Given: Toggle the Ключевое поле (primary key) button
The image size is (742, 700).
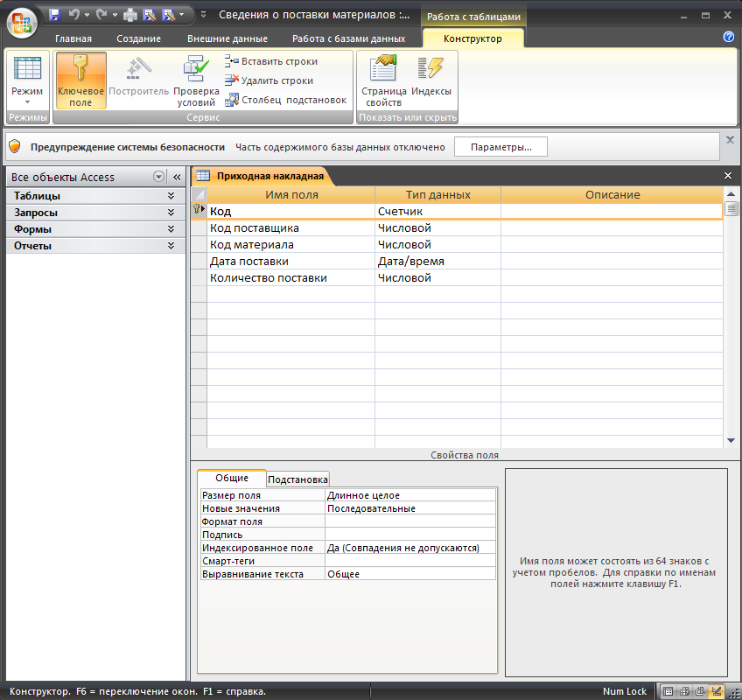Looking at the screenshot, I should tap(80, 80).
